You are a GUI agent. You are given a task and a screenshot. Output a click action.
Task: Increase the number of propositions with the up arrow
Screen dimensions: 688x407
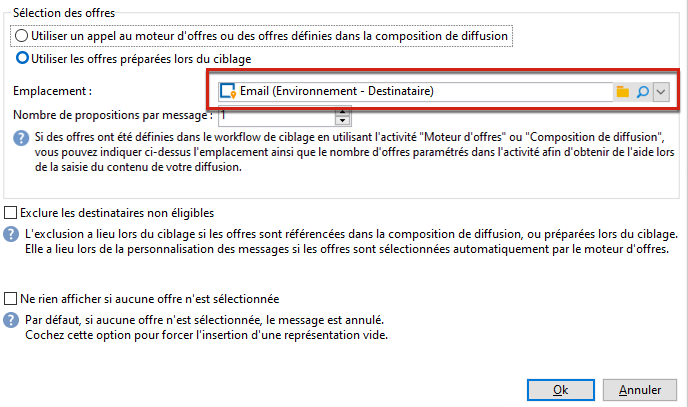[x=343, y=111]
